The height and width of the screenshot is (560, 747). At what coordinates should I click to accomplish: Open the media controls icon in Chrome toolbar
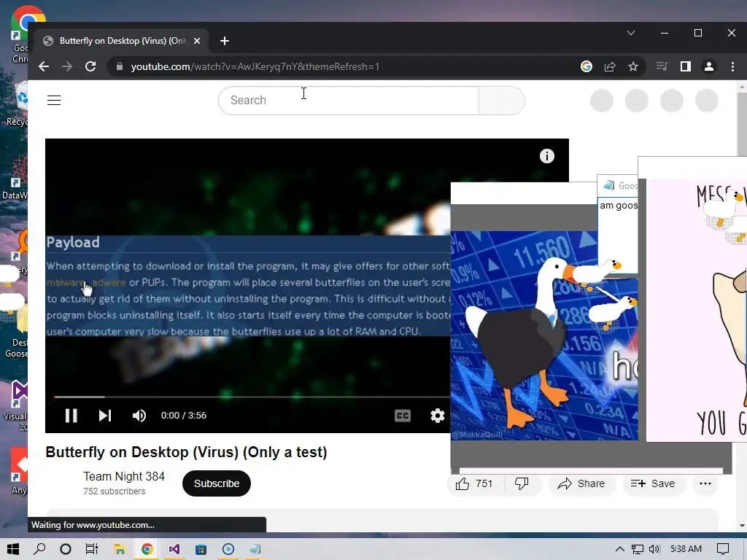click(662, 66)
